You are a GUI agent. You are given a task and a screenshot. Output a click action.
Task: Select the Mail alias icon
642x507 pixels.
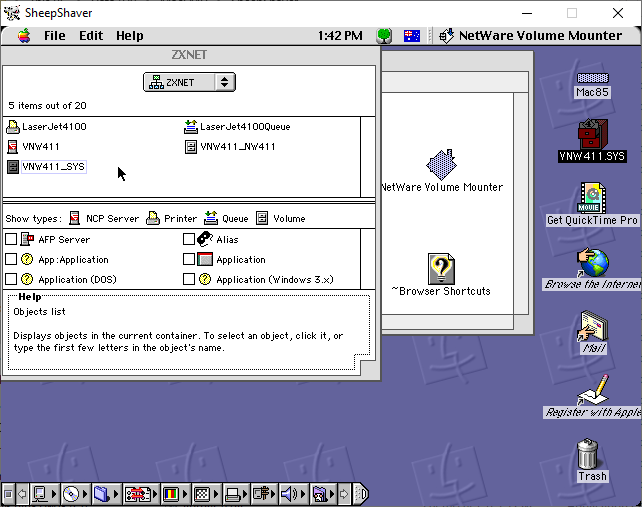pos(594,332)
